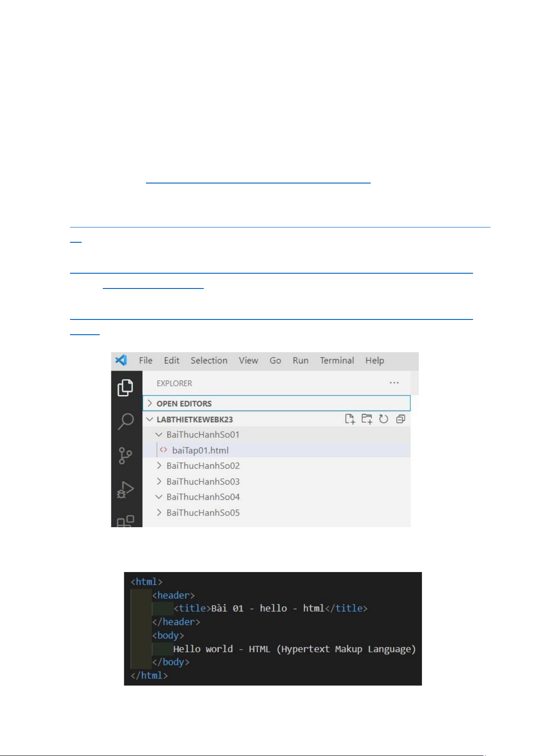The width and height of the screenshot is (535, 756).
Task: Select the BaiThucHanhSo05 folder name
Action: tap(203, 512)
